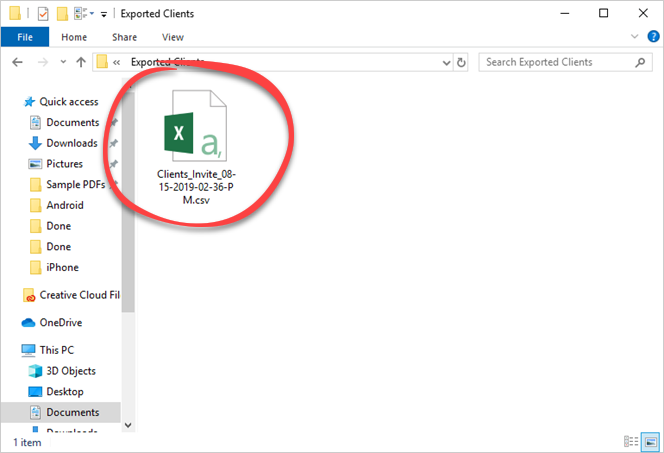
Task: Switch to the Details view layout
Action: click(x=630, y=441)
